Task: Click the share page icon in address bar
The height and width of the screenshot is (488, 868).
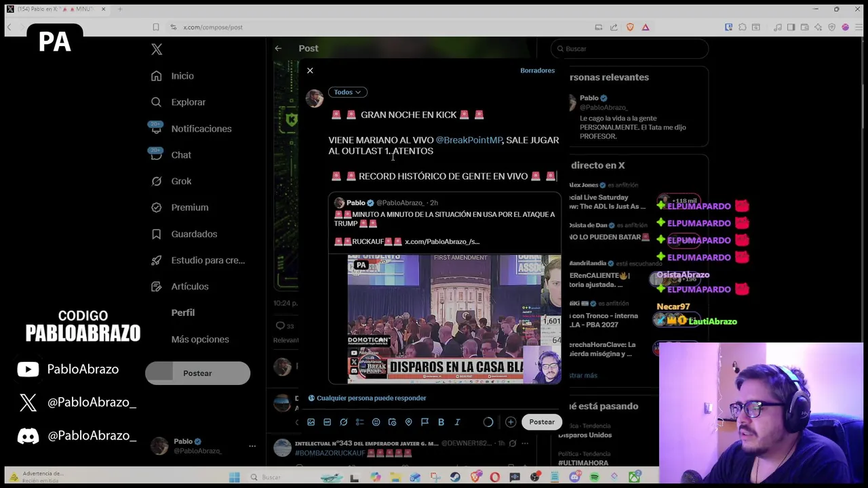Action: 614,27
